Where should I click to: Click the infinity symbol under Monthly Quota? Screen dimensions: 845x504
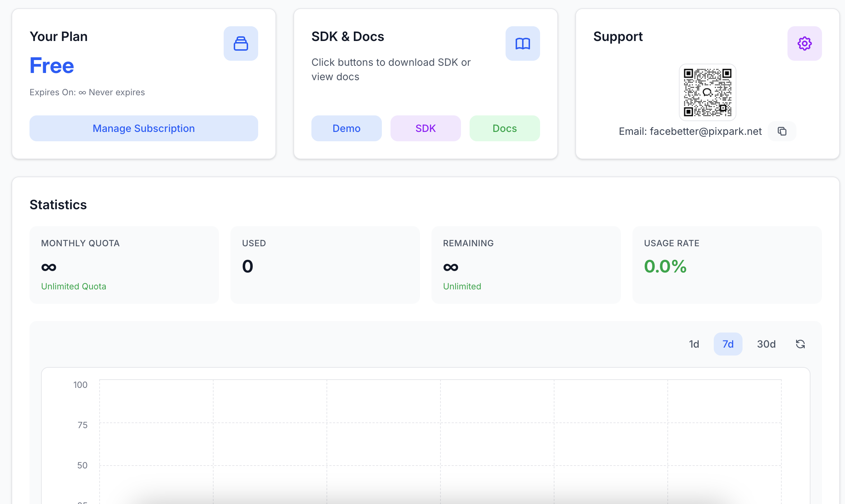(x=49, y=266)
